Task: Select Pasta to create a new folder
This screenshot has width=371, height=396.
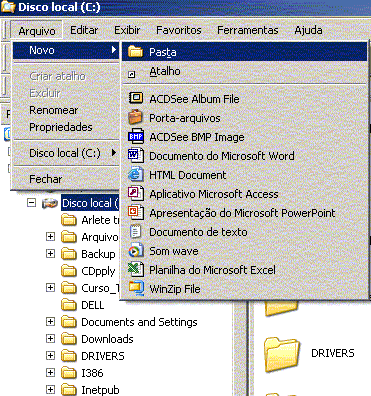Action: pyautogui.click(x=244, y=52)
